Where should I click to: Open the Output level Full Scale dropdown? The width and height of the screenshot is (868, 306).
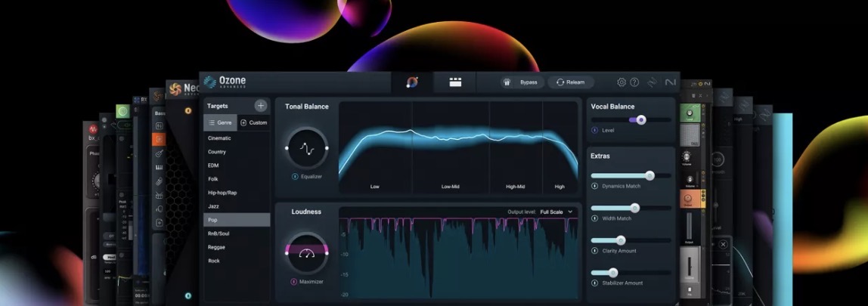click(556, 212)
